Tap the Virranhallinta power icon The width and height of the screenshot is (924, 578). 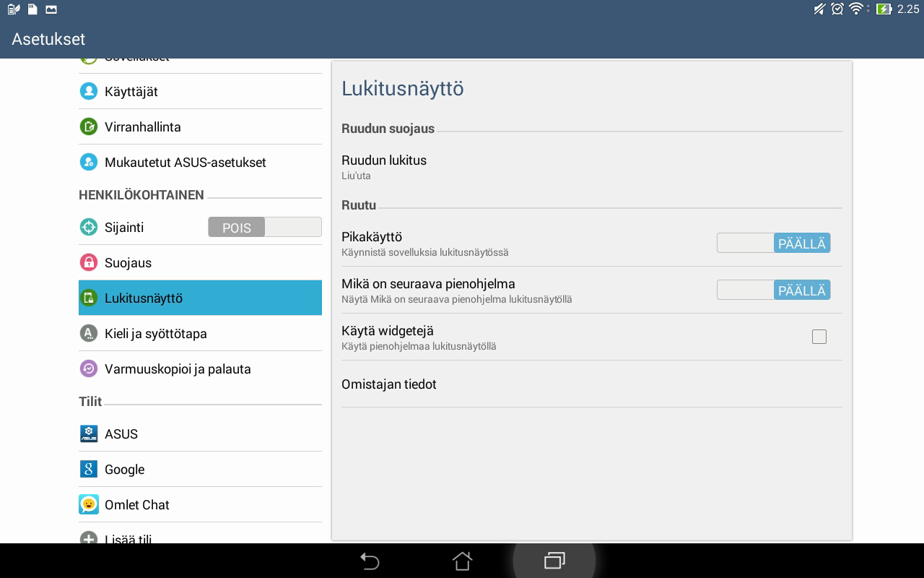[x=88, y=126]
